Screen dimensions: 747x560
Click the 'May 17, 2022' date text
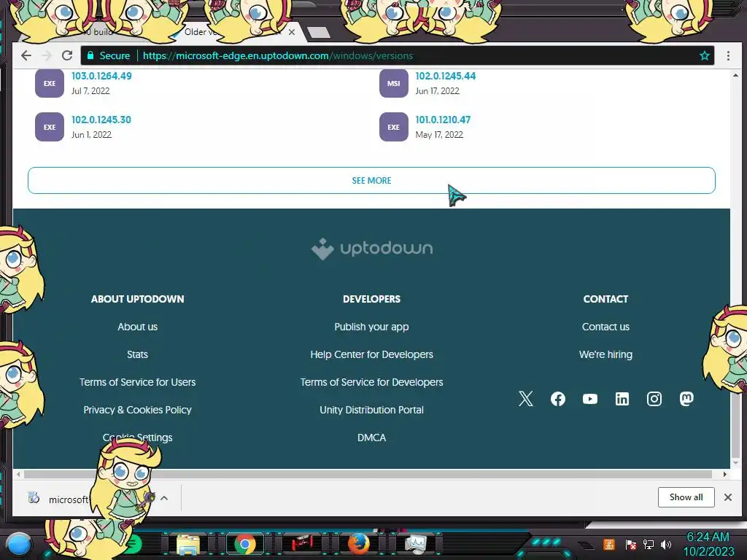(x=439, y=135)
